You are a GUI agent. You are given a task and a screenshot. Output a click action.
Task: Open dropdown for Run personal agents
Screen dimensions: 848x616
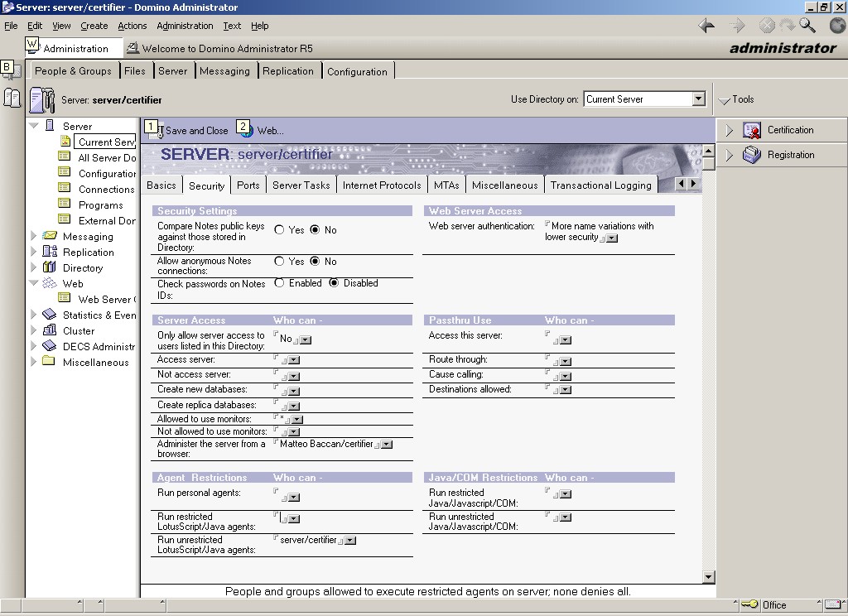point(294,498)
